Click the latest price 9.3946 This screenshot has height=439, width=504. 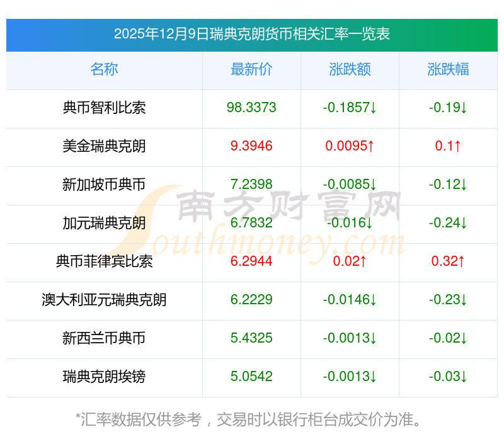click(251, 146)
